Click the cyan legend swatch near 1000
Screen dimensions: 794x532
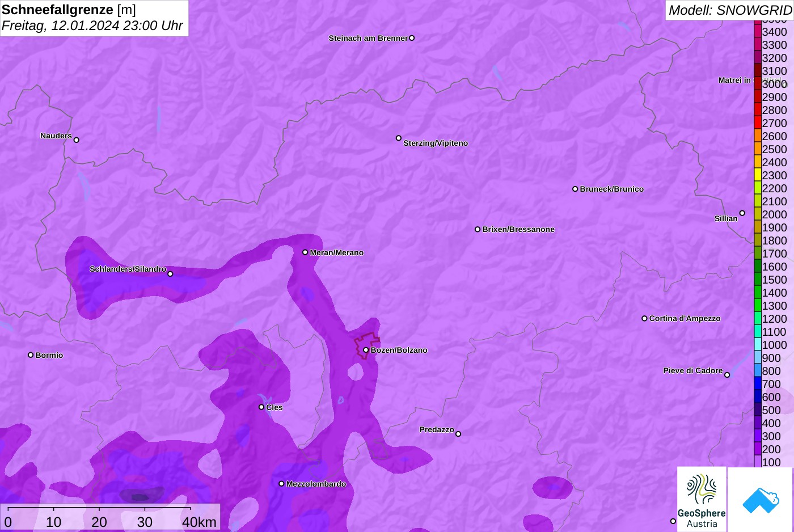click(758, 344)
